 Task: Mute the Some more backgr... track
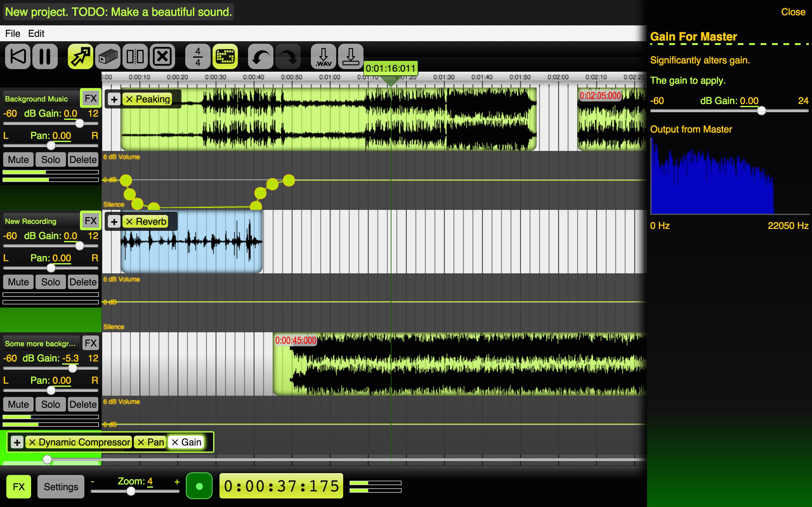tap(18, 405)
